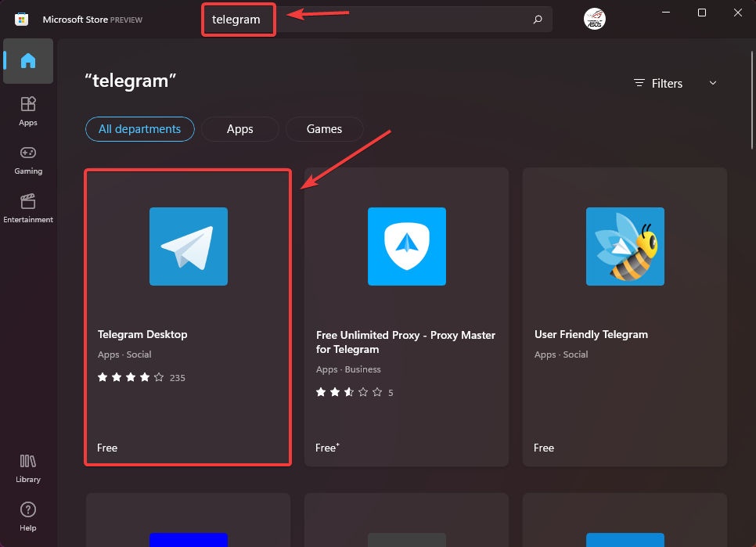Screen dimensions: 756x547
Task: Open the Apps section in sidebar
Action: click(x=28, y=110)
